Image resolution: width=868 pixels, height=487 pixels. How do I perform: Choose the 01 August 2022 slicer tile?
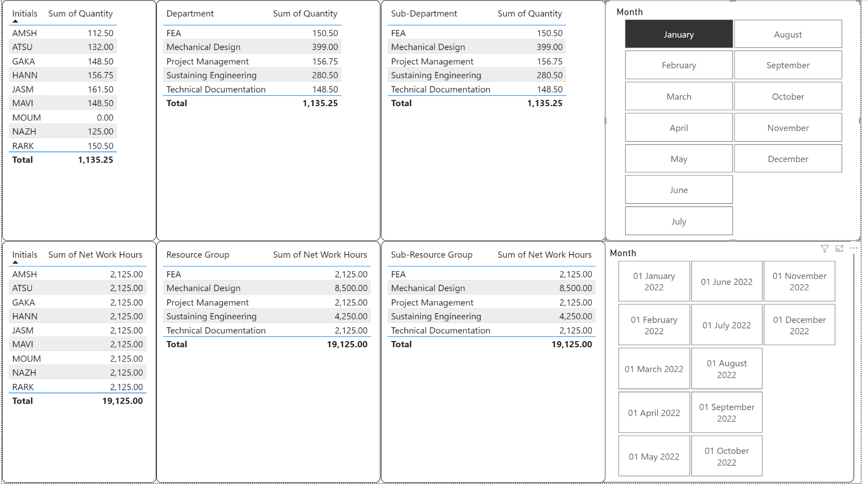click(x=727, y=368)
